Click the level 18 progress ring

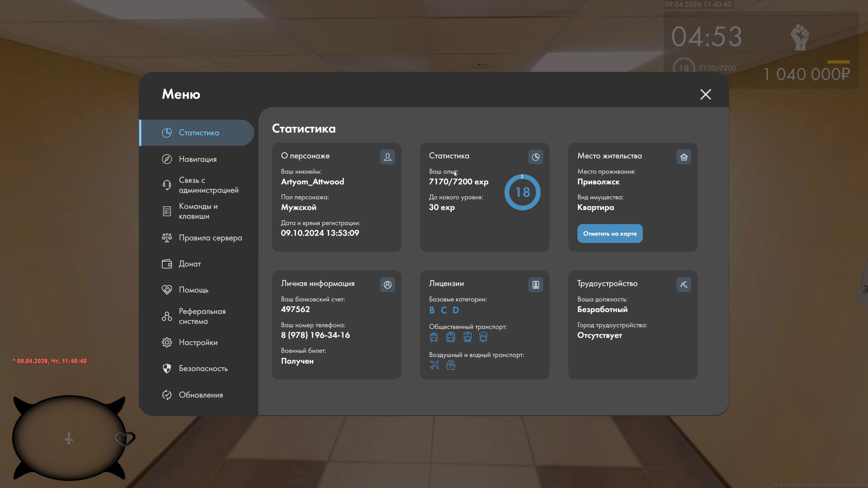click(522, 192)
